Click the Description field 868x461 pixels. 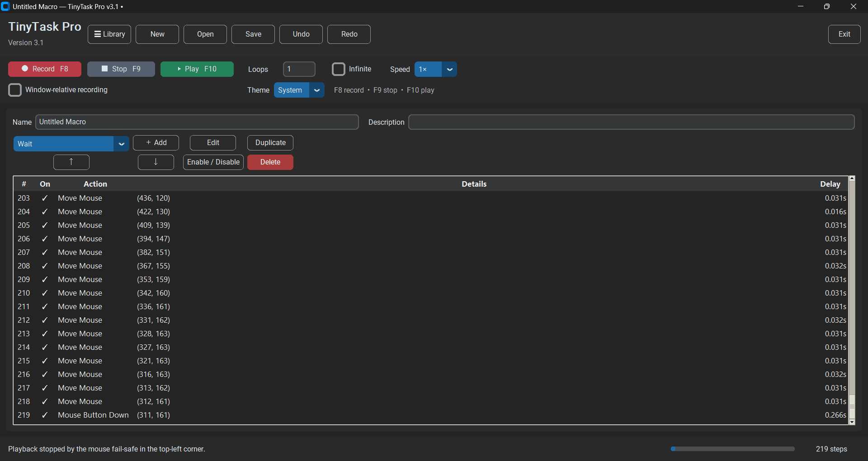[632, 122]
